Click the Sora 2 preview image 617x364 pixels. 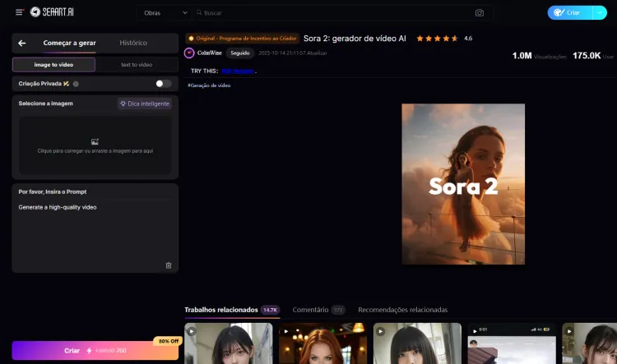(x=463, y=184)
